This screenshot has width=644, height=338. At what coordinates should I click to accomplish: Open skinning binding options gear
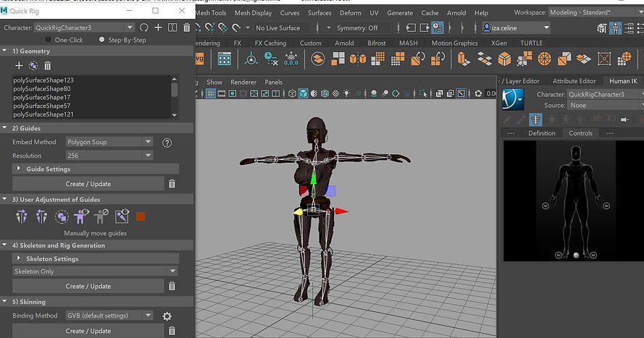point(167,316)
